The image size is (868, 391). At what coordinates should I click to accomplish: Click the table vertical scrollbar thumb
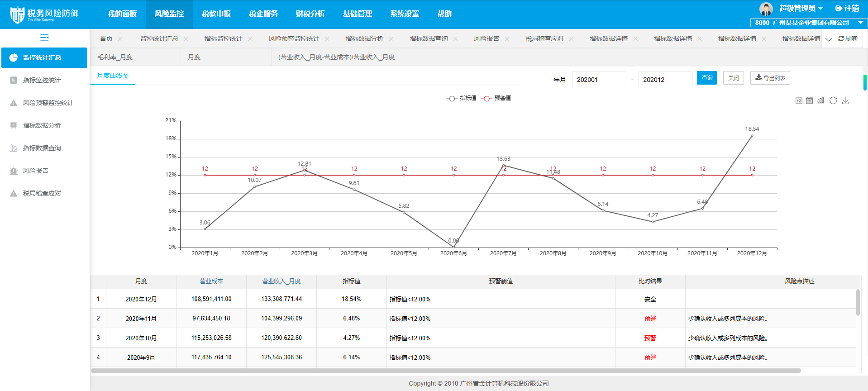click(x=858, y=302)
